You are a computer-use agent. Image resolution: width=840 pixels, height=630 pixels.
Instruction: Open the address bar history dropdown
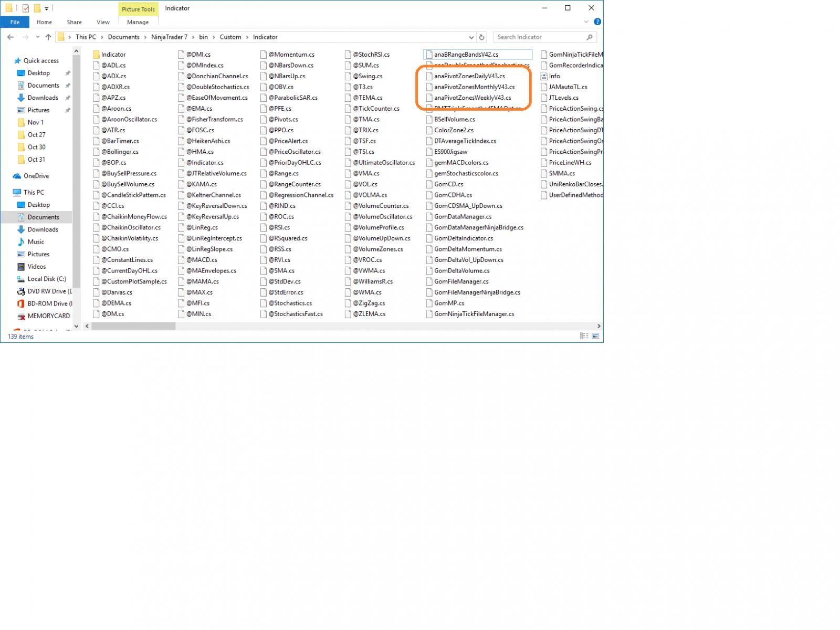(x=471, y=37)
